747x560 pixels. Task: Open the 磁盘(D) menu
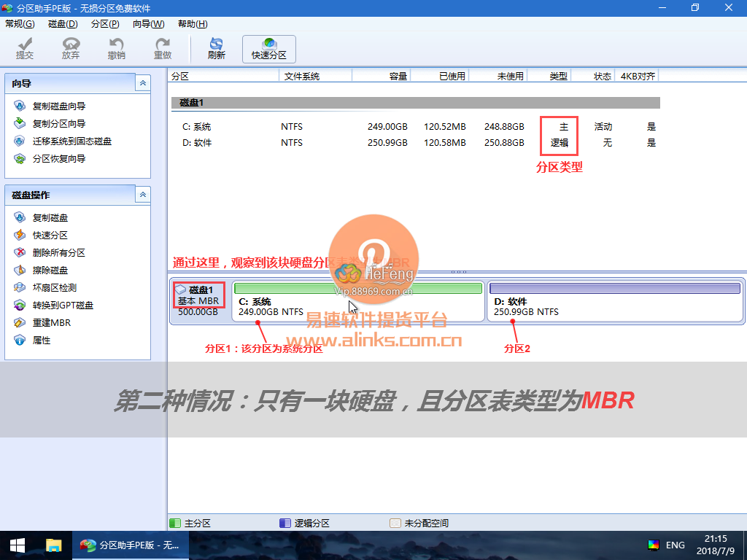pyautogui.click(x=63, y=24)
